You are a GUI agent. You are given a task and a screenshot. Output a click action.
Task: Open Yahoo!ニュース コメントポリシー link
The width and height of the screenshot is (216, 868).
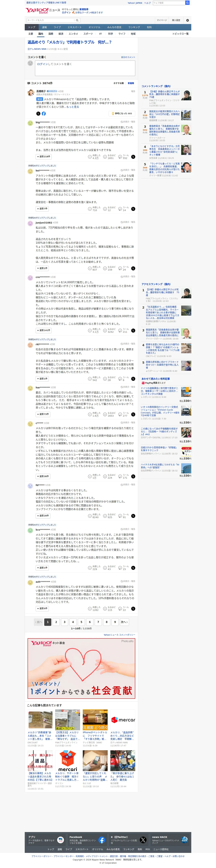[119, 635]
